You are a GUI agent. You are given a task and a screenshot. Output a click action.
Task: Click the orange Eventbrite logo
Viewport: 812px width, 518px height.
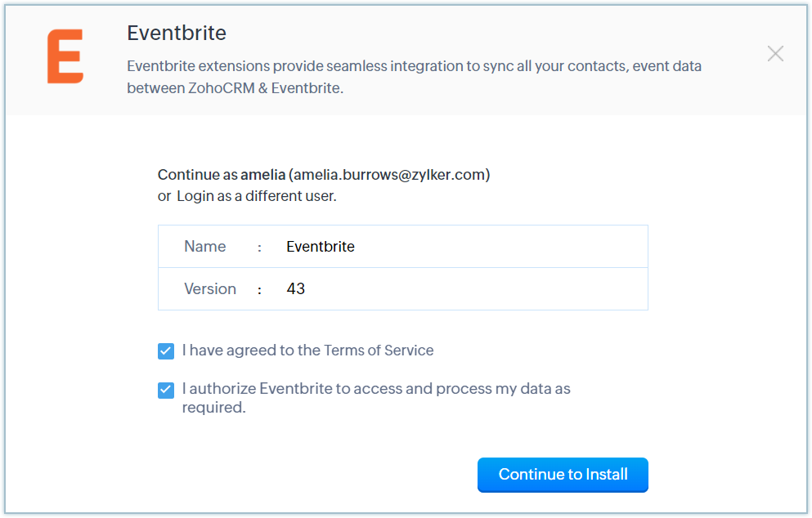[x=65, y=57]
